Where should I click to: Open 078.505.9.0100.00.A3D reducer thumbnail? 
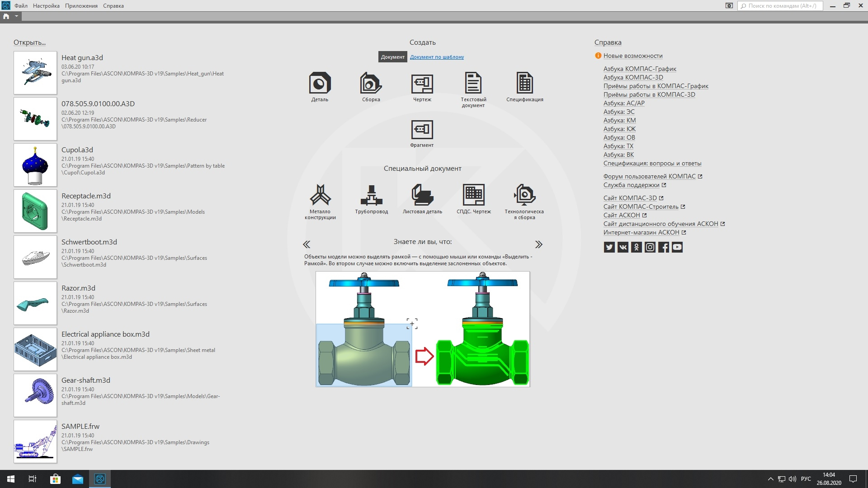pos(35,119)
